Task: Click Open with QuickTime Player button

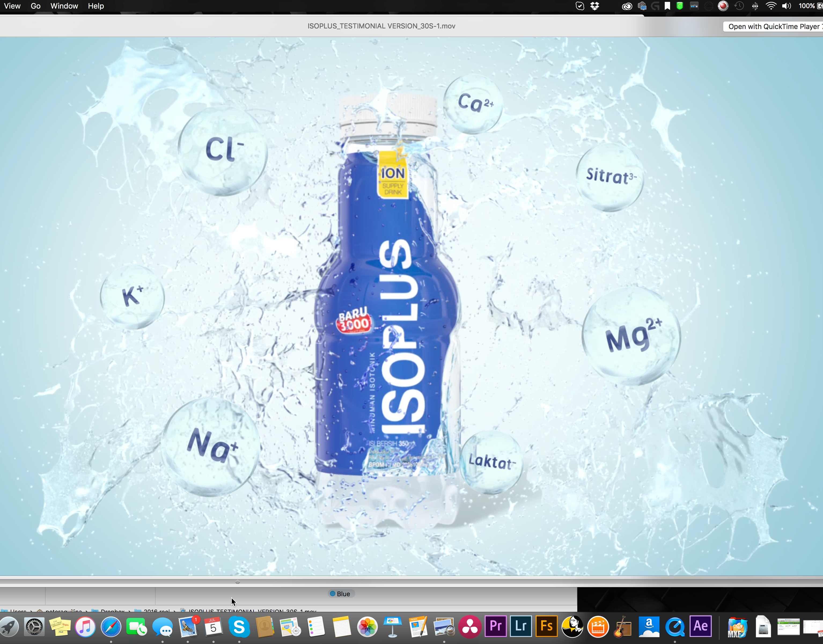Action: [x=773, y=26]
